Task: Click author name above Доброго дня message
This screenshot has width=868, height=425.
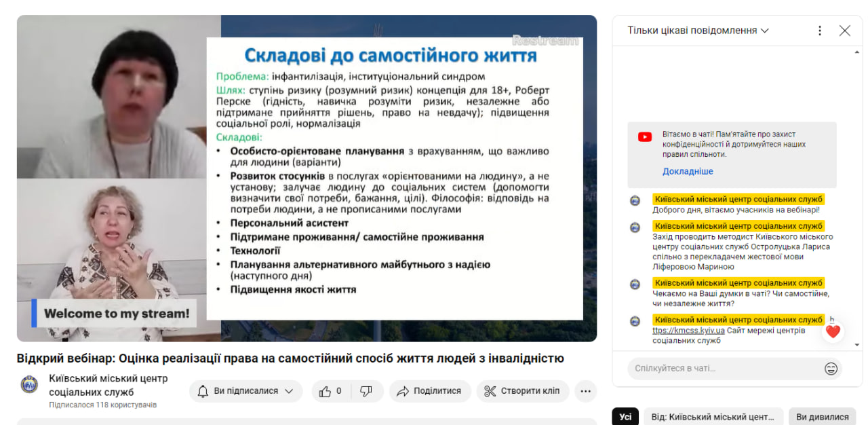Action: pyautogui.click(x=738, y=199)
